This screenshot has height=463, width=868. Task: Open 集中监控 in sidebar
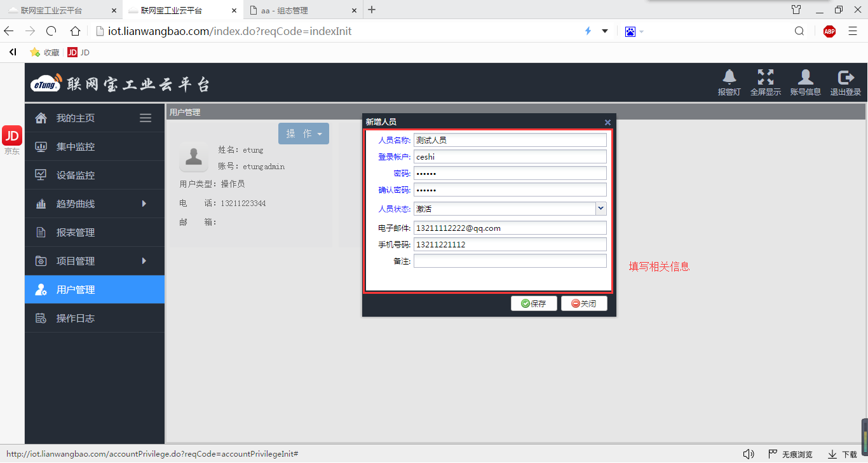pyautogui.click(x=95, y=146)
